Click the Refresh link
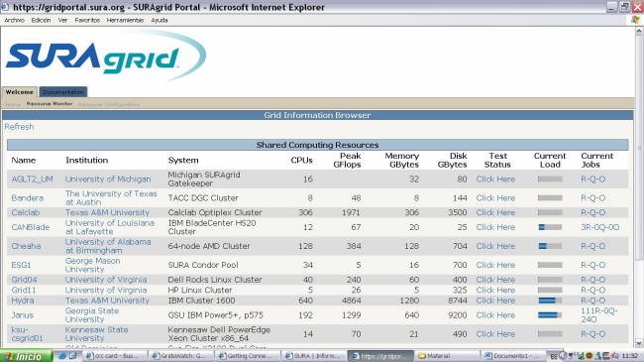 (19, 127)
